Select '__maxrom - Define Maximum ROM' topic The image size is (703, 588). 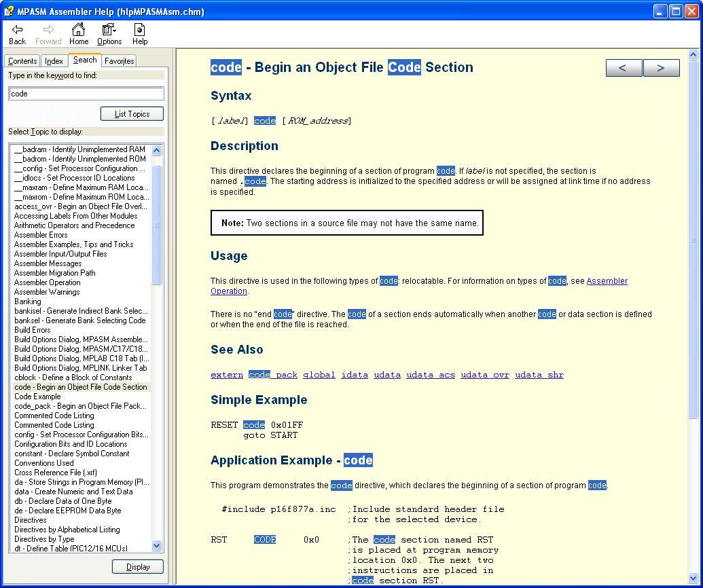pos(82,197)
